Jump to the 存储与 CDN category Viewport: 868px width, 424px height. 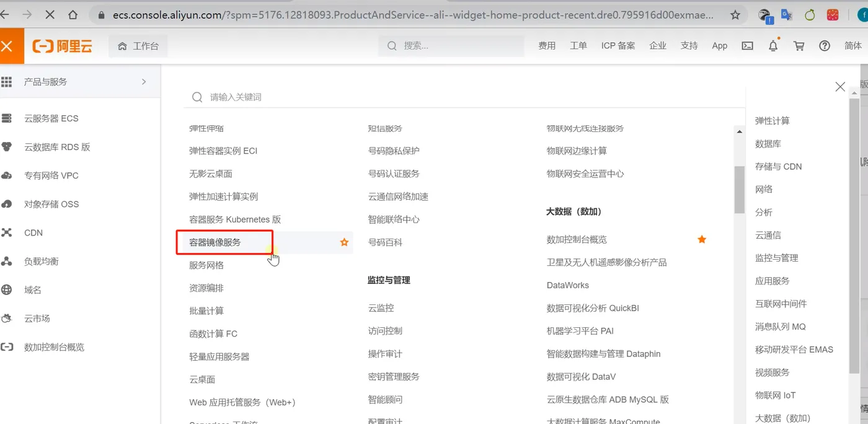(779, 167)
